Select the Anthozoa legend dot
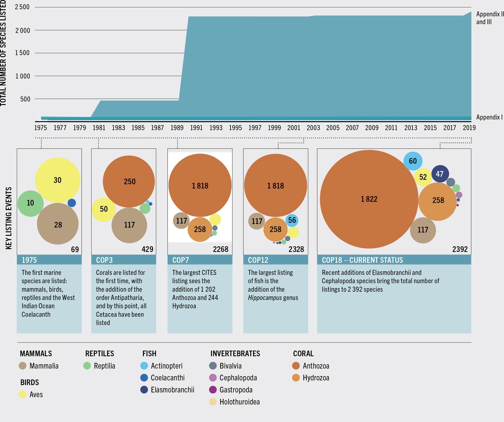This screenshot has height=422, width=504. (296, 366)
